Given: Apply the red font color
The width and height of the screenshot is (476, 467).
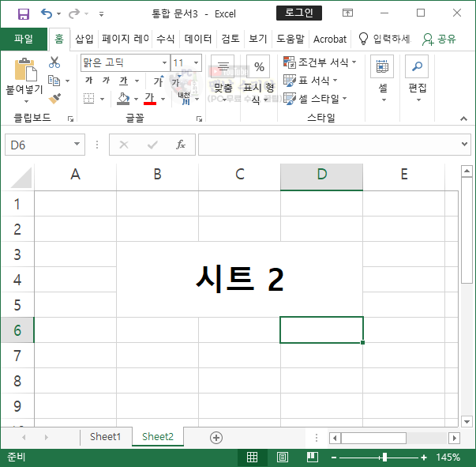Looking at the screenshot, I should click(150, 99).
